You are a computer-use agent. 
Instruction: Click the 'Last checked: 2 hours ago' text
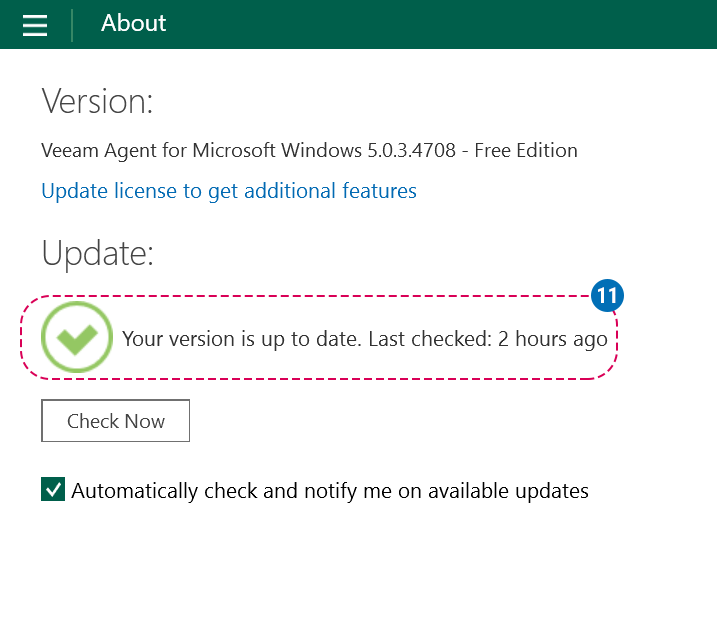click(488, 339)
